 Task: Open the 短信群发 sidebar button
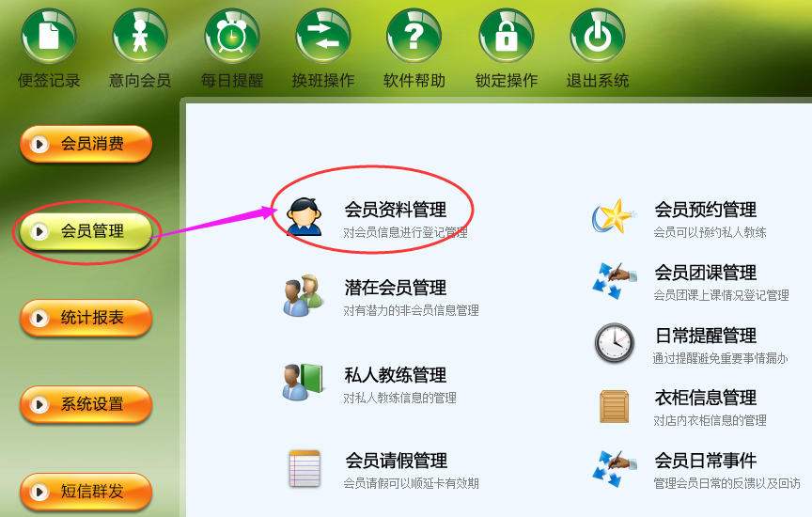point(86,491)
